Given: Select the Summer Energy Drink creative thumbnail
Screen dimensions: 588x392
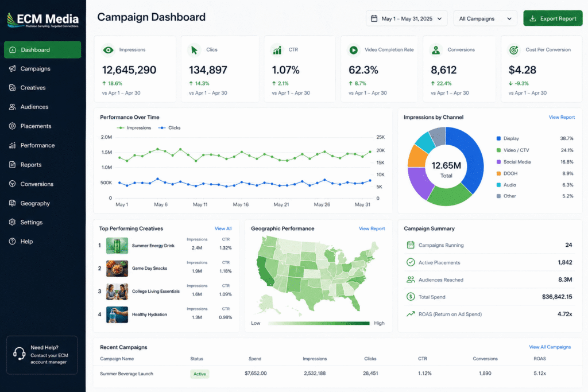Looking at the screenshot, I should click(117, 246).
